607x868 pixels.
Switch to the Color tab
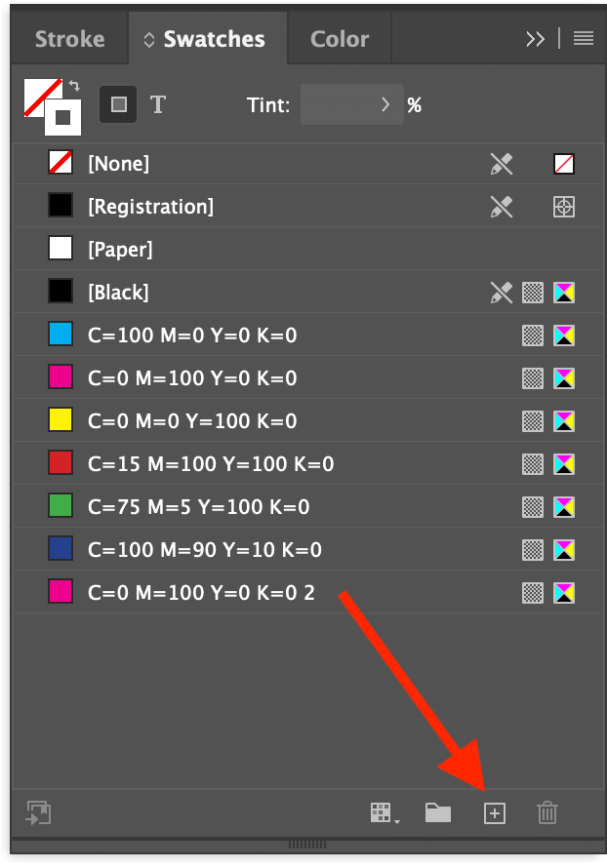339,39
